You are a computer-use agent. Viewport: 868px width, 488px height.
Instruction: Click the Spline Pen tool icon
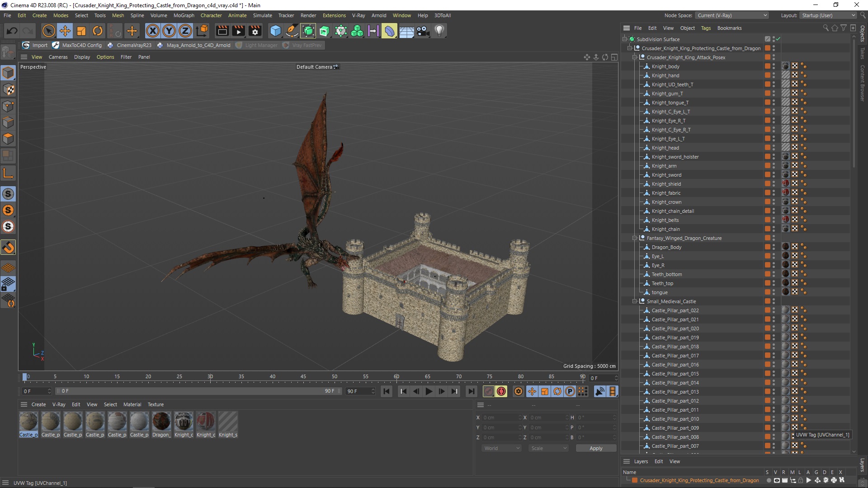click(x=292, y=31)
